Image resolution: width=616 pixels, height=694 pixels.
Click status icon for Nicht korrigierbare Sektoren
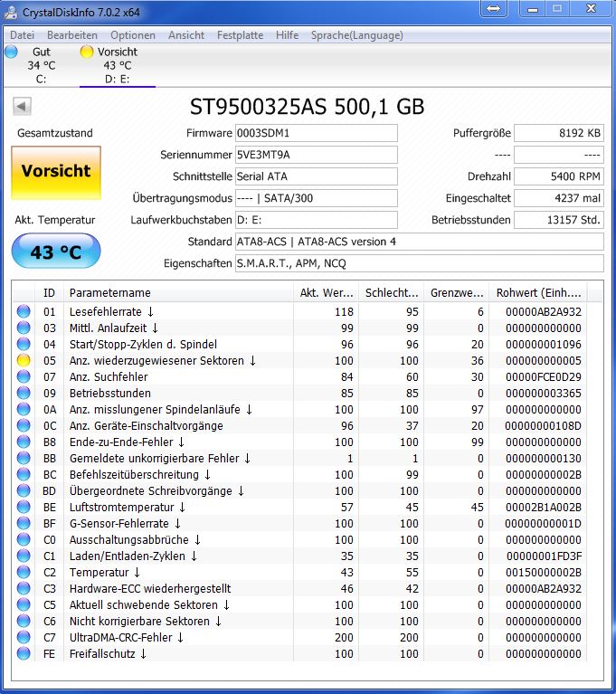(x=24, y=621)
